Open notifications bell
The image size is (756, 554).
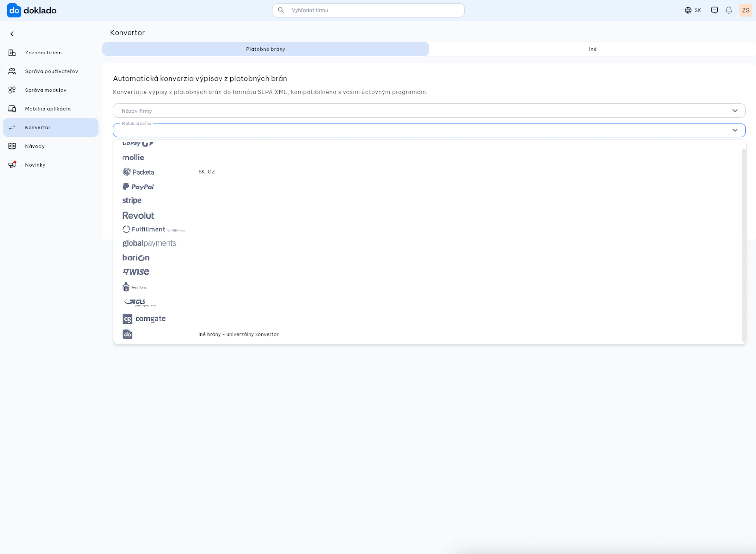pos(729,10)
